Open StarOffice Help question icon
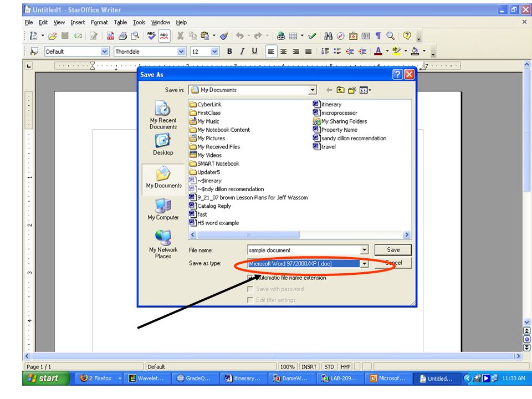532x399 pixels. (407, 35)
